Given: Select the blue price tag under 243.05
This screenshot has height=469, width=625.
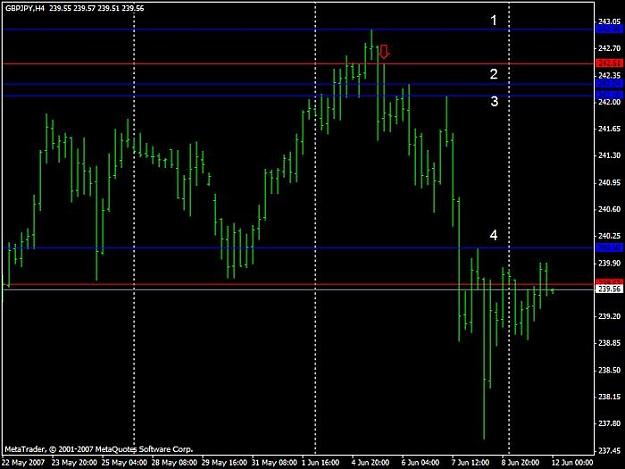Looking at the screenshot, I should (609, 29).
